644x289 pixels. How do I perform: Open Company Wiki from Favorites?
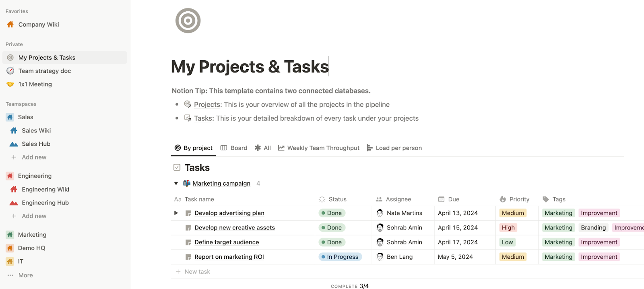tap(38, 25)
